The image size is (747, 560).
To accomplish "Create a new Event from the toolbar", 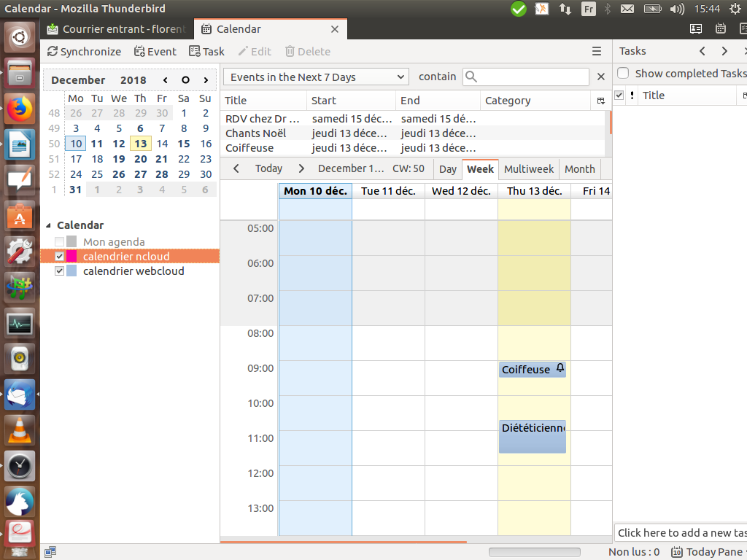I will click(155, 52).
